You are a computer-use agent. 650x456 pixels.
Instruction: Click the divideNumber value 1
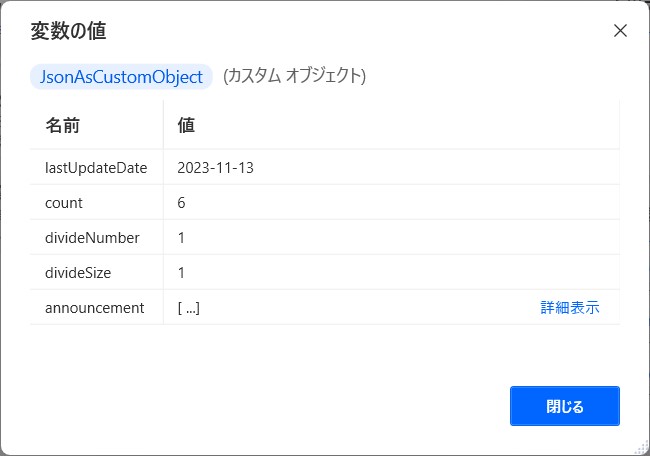click(181, 238)
